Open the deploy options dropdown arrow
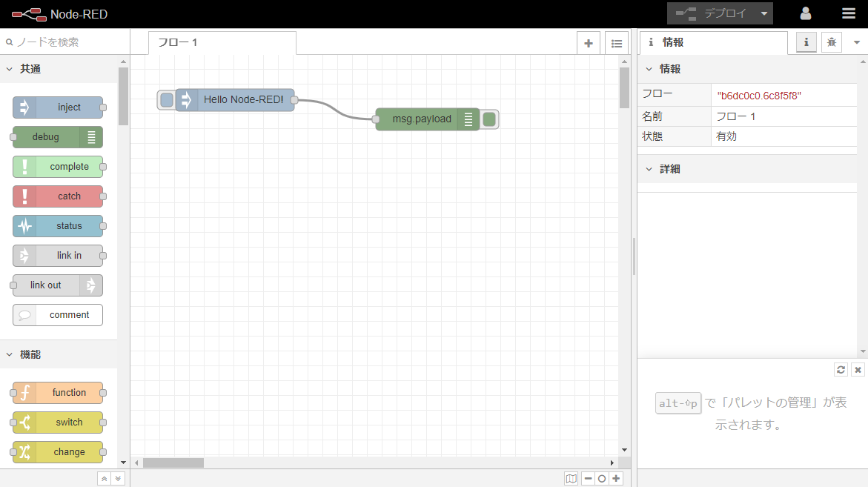The width and height of the screenshot is (868, 487). click(764, 13)
